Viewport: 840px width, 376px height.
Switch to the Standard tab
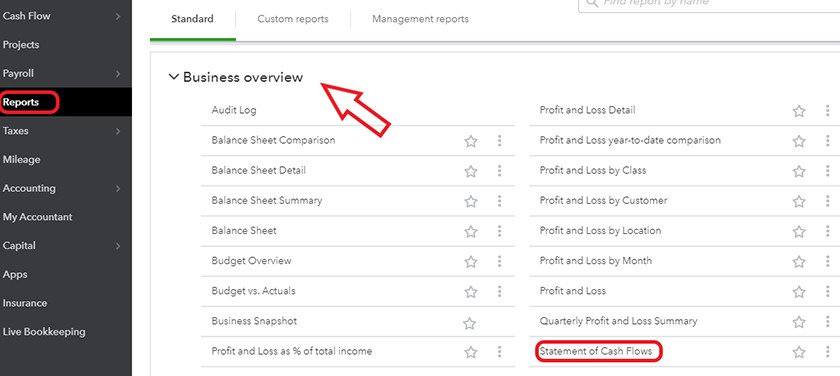pyautogui.click(x=192, y=19)
